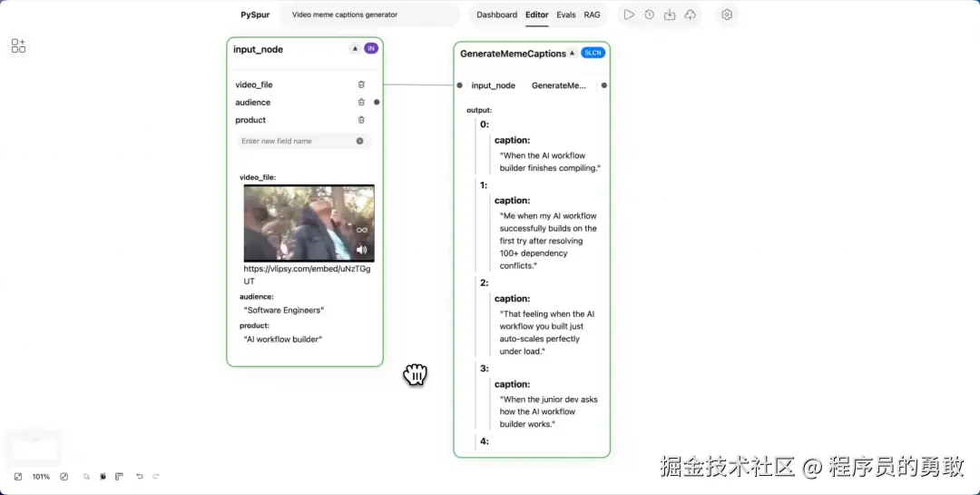The height and width of the screenshot is (495, 980).
Task: Click input_node label in GenerateMemeCaptions header
Action: [x=493, y=85]
